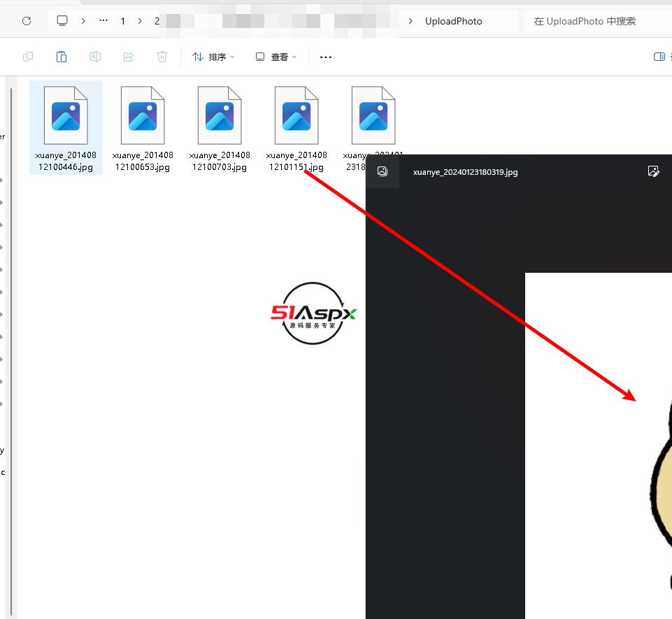Click the Share toolbar icon
Image resolution: width=672 pixels, height=619 pixels.
[129, 57]
